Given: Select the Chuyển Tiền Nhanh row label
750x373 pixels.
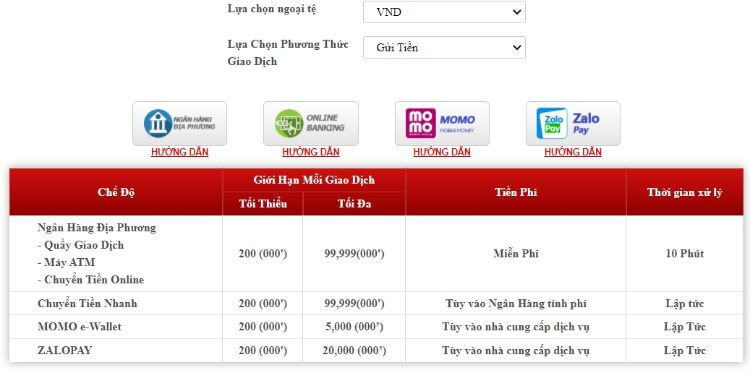Looking at the screenshot, I should click(87, 303).
